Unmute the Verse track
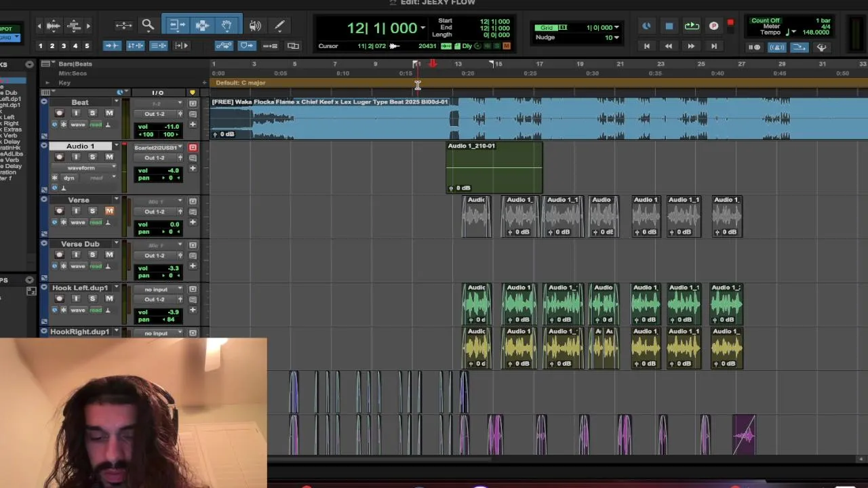 (109, 211)
